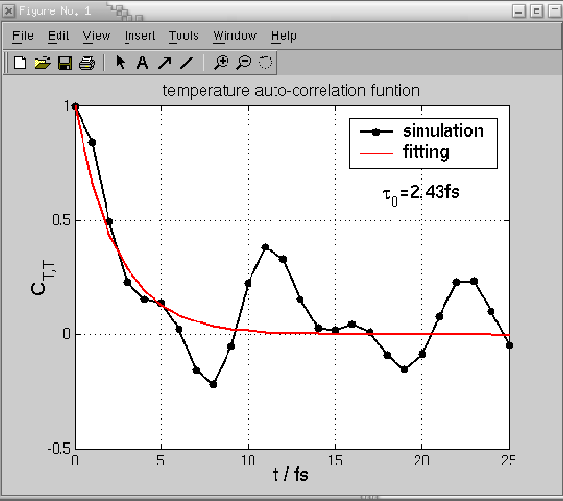Minimize the Figure No. 1 window
This screenshot has height=501, width=563.
(518, 11)
